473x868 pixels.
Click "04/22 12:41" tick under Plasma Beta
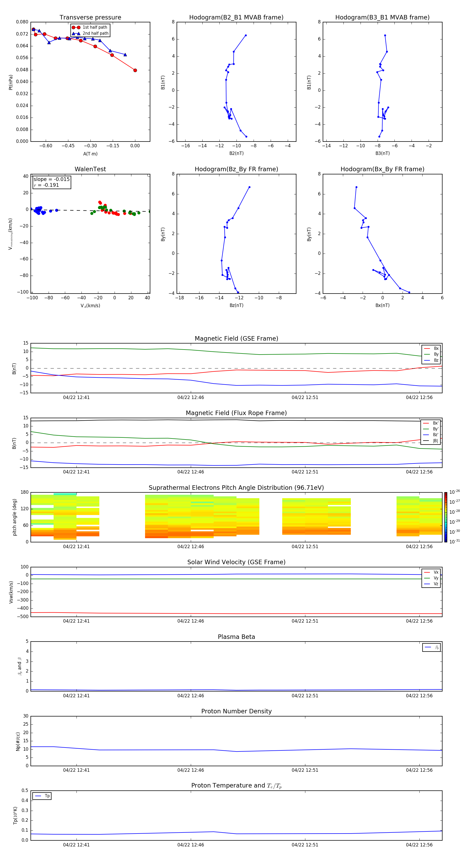[76, 696]
